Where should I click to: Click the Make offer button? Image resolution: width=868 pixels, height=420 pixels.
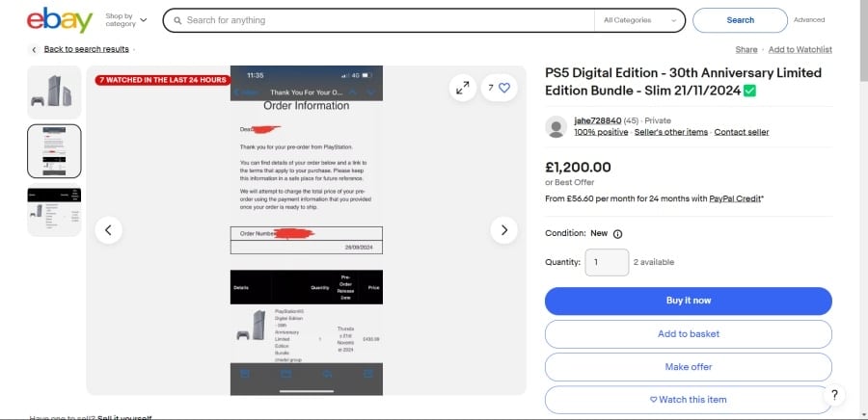(688, 367)
